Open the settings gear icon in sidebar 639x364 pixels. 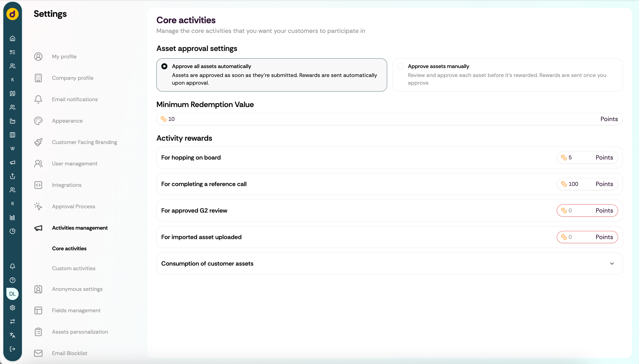(x=13, y=308)
